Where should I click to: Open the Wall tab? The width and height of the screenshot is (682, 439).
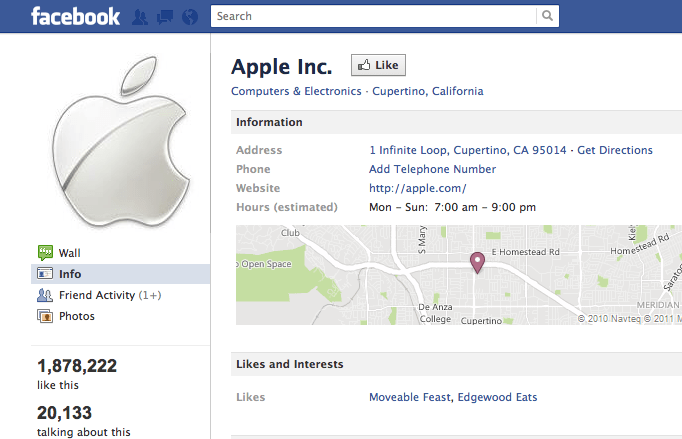(x=70, y=253)
